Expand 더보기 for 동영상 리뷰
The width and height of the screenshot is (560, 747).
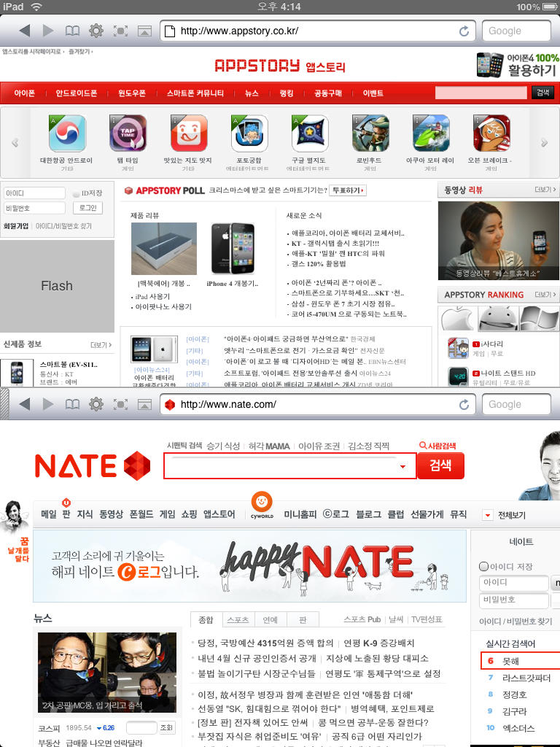pyautogui.click(x=545, y=190)
